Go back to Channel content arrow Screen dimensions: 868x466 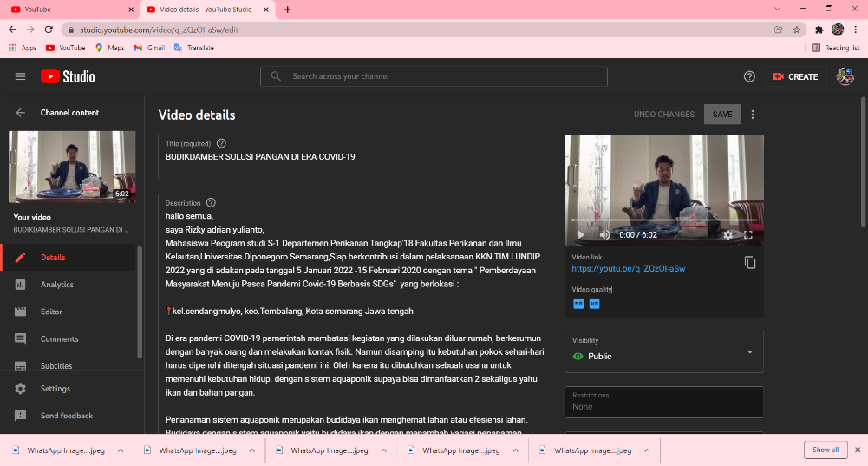21,113
